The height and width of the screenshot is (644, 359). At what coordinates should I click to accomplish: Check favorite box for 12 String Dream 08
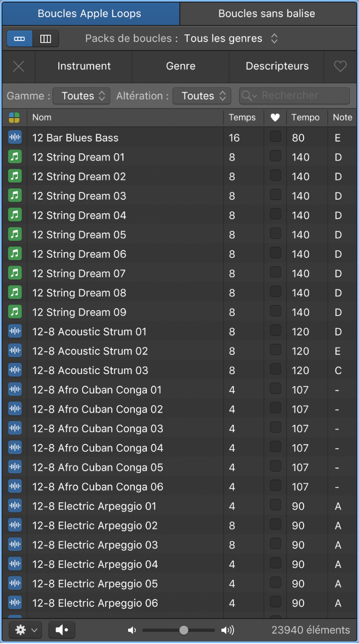coord(276,292)
